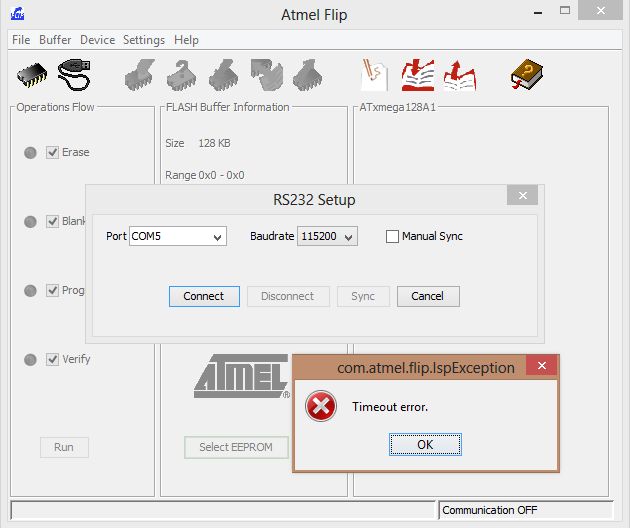
Task: Click the Verify Target Device toolbar icon
Action: coord(266,75)
